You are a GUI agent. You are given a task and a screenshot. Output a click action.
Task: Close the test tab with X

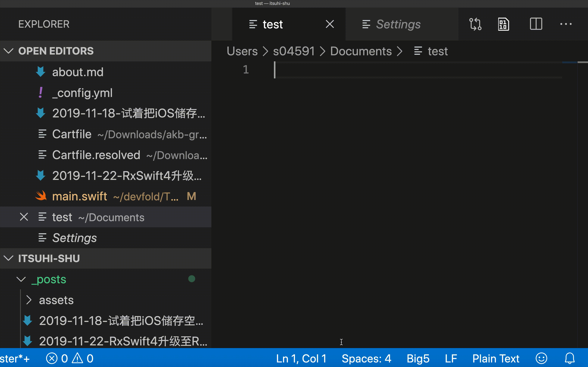(330, 24)
